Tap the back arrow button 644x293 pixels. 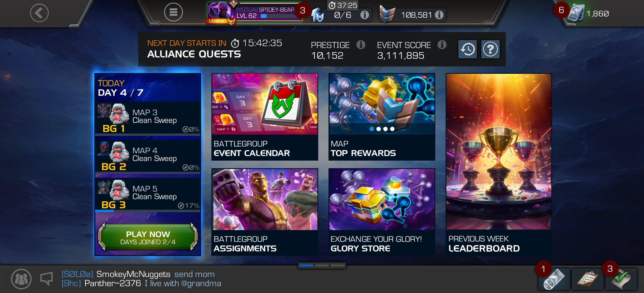point(39,13)
